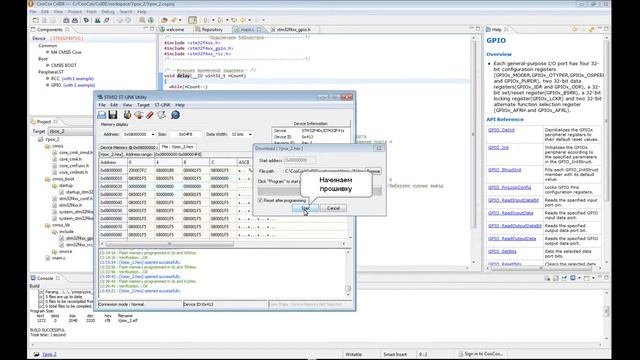Click the green globe icon in CoIDE toolbar

tap(151, 20)
